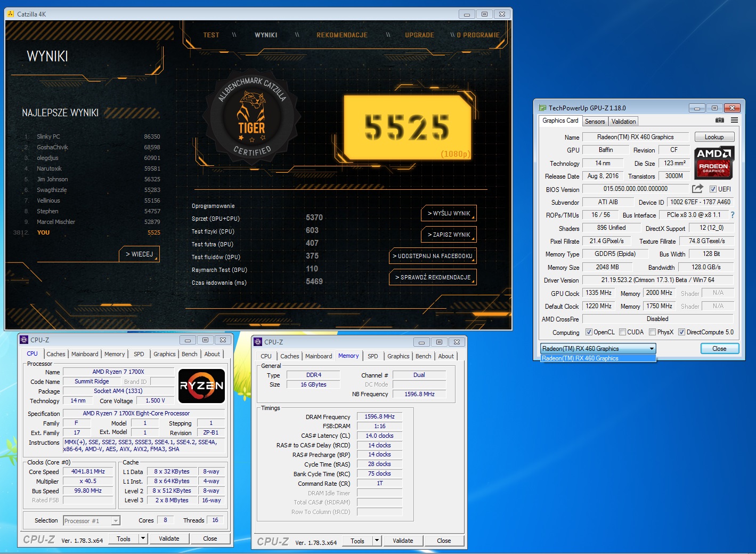The image size is (756, 554).
Task: Open About tab in CPU-Z Memory window
Action: point(446,356)
